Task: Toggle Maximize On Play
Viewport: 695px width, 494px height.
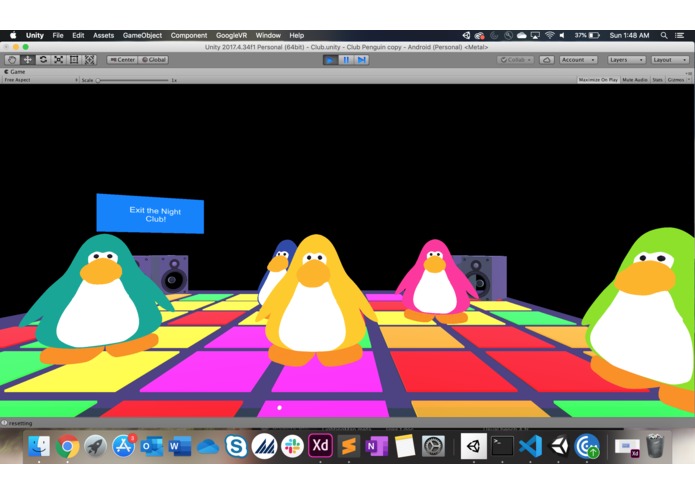Action: point(598,80)
